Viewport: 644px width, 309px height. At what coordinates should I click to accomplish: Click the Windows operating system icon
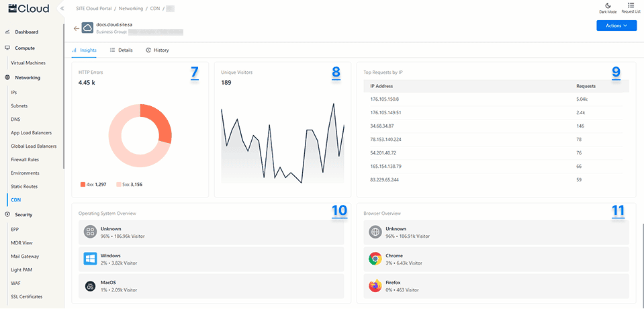91,259
